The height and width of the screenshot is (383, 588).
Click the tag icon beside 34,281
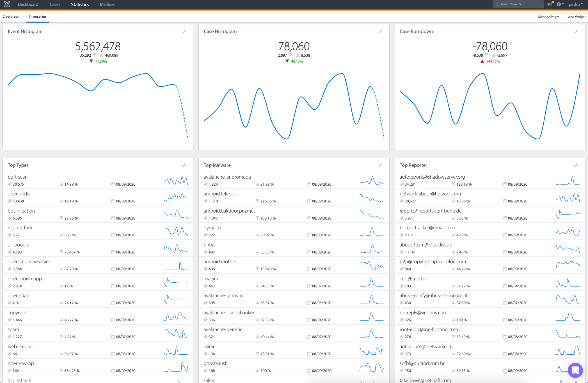pyautogui.click(x=402, y=184)
